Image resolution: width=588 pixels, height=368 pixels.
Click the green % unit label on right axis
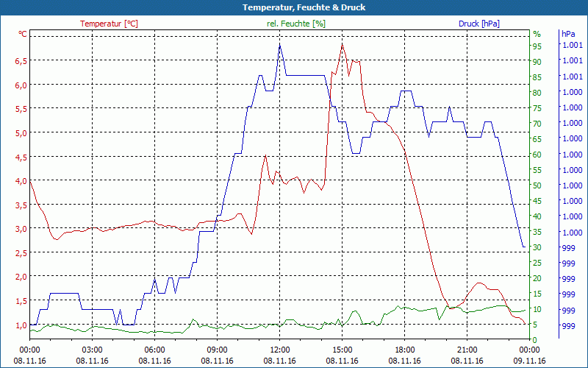537,34
